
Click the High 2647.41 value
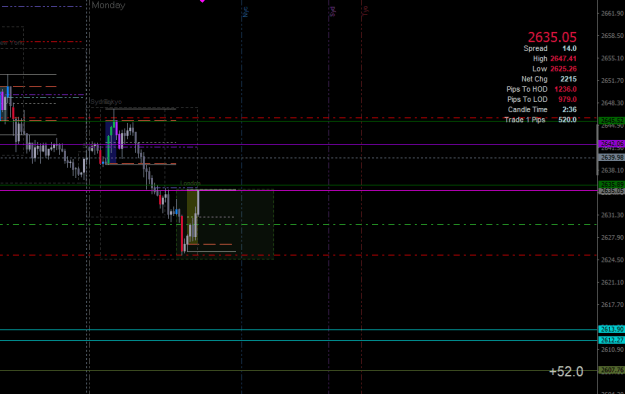563,59
